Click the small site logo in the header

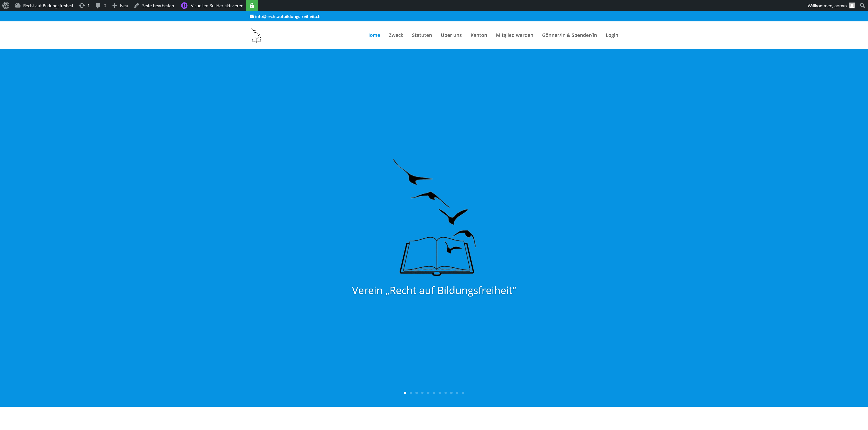click(x=256, y=35)
